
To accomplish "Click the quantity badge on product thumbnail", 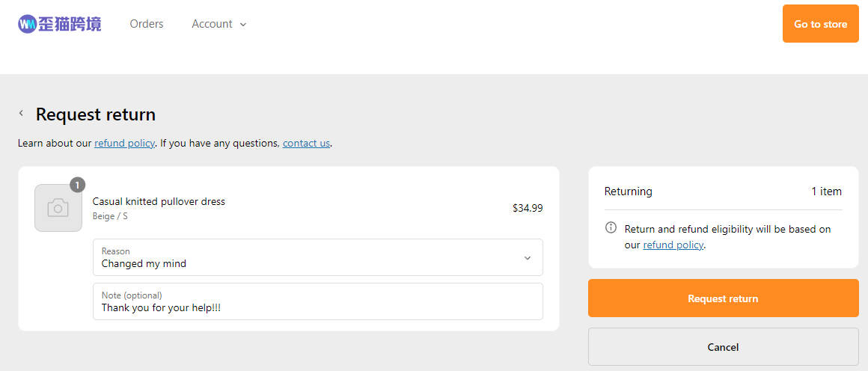I will 78,185.
